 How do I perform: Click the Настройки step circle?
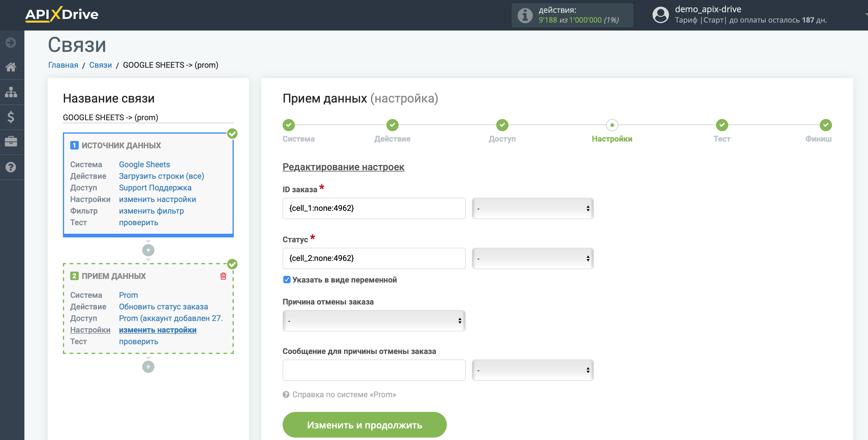[612, 125]
